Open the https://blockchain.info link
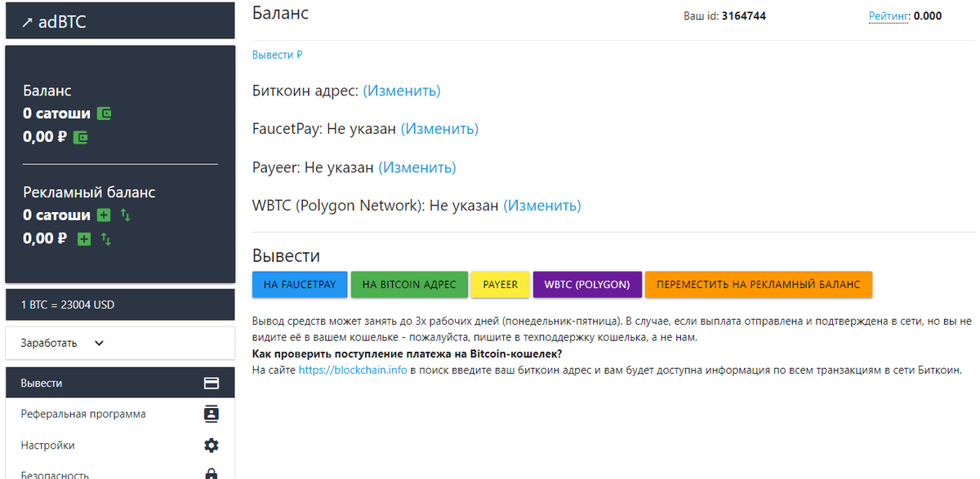This screenshot has height=479, width=980. pyautogui.click(x=353, y=370)
